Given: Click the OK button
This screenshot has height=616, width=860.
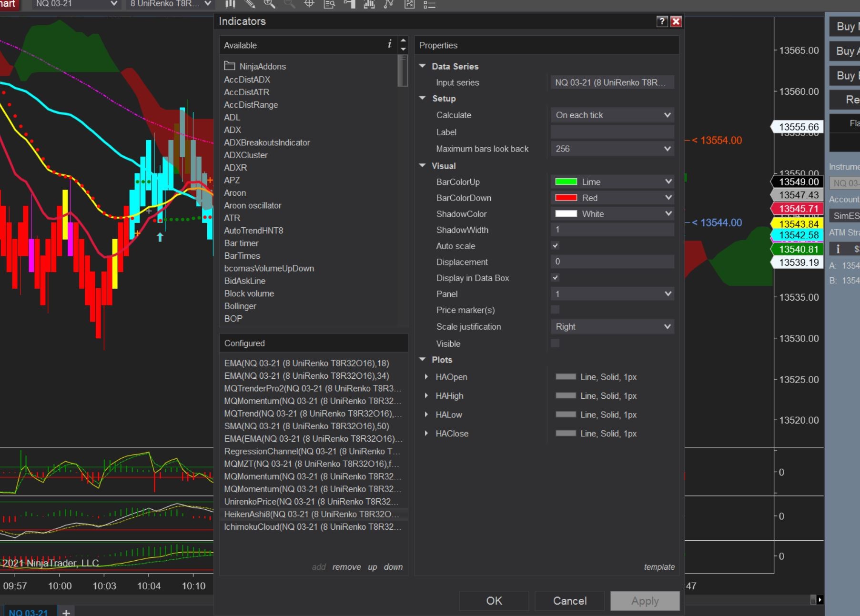Looking at the screenshot, I should pyautogui.click(x=494, y=601).
